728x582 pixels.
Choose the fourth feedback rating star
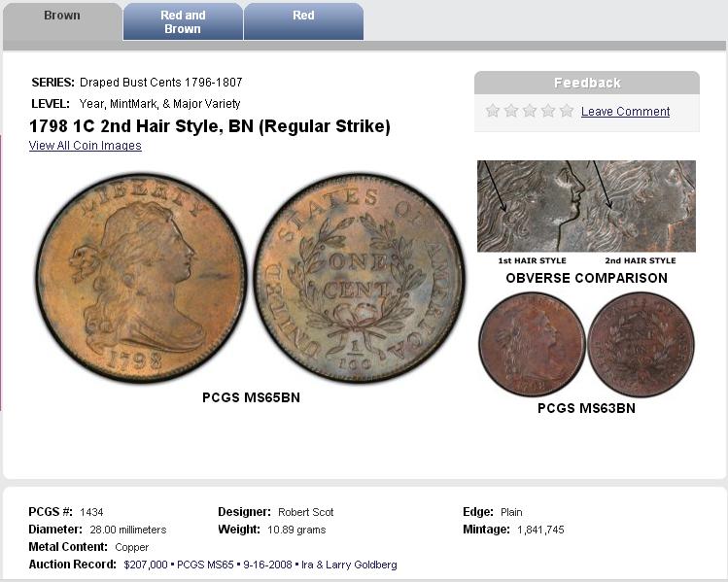[x=548, y=111]
